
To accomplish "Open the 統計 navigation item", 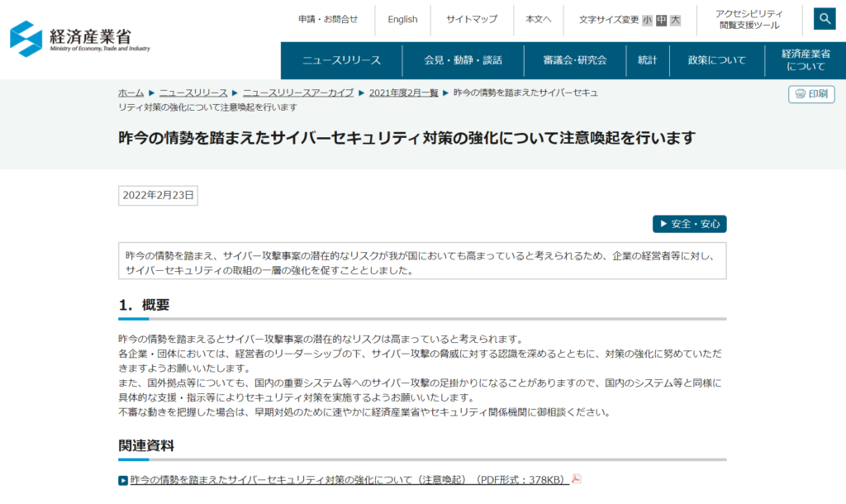I will click(647, 60).
